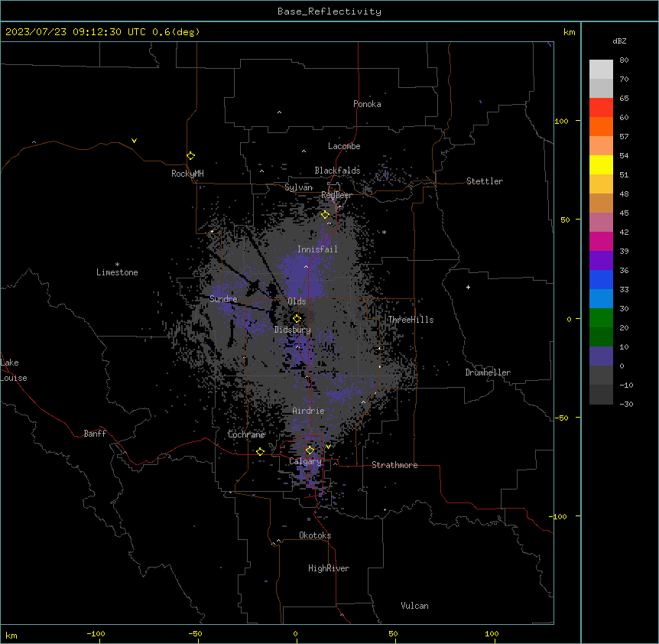Click the dark gray -10 to 0 dBZ swatch
The image size is (659, 644).
pos(601,376)
